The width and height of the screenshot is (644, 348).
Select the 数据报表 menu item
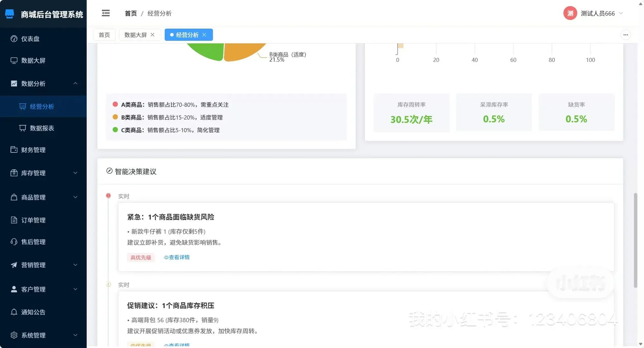pyautogui.click(x=43, y=128)
